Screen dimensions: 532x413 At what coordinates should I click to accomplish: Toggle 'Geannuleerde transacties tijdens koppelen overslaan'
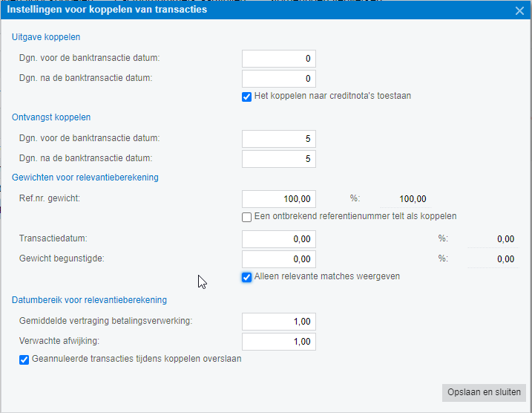24,360
